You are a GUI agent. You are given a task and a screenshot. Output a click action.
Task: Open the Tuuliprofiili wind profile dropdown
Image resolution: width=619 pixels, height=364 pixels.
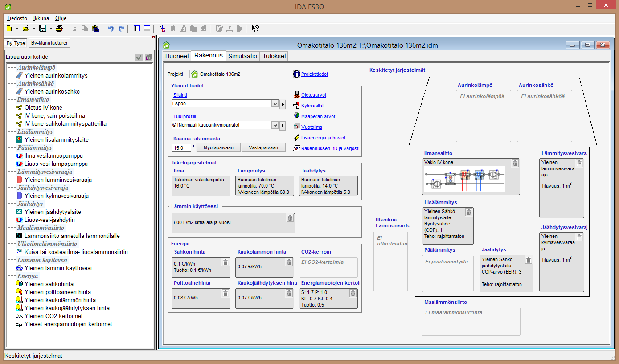[x=275, y=125]
